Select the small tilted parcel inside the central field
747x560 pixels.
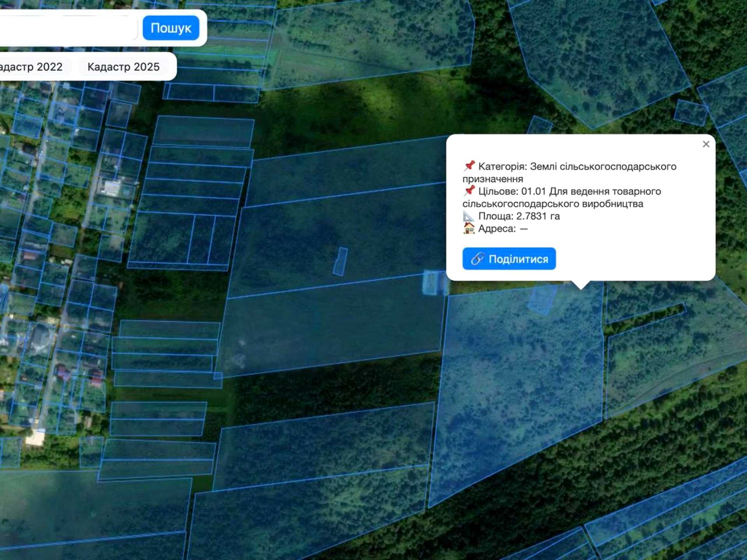tap(340, 262)
